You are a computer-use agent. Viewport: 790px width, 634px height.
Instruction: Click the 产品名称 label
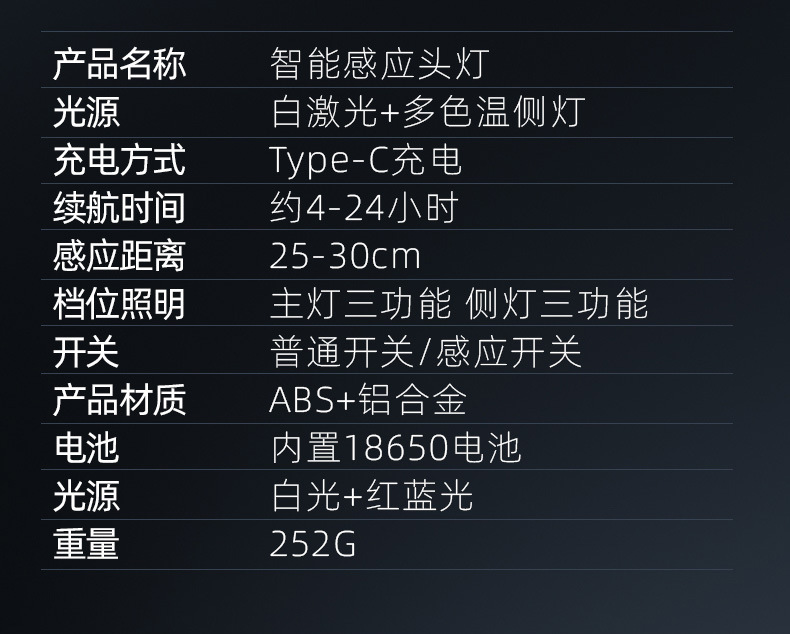click(x=119, y=64)
